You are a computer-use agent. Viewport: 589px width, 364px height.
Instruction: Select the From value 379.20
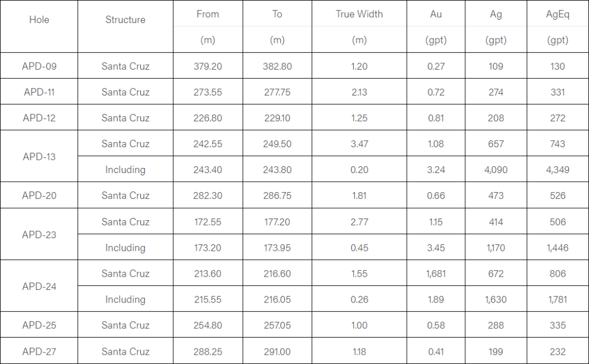point(208,66)
